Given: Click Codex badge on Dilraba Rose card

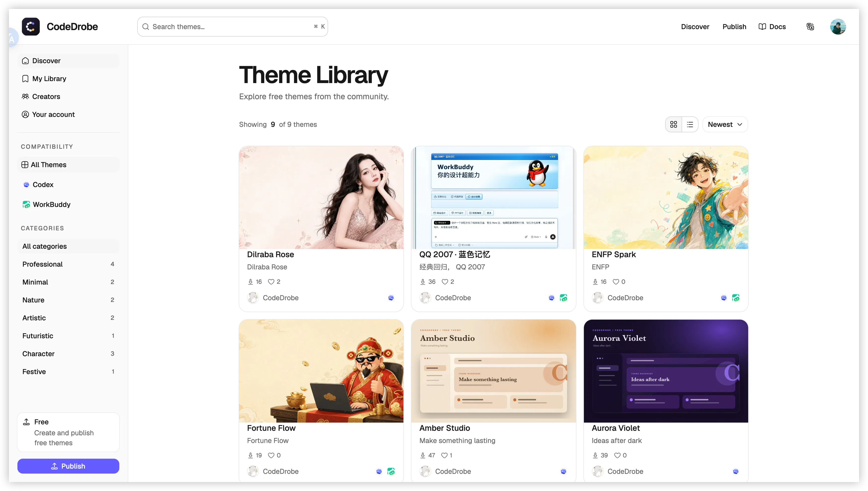Looking at the screenshot, I should click(391, 298).
